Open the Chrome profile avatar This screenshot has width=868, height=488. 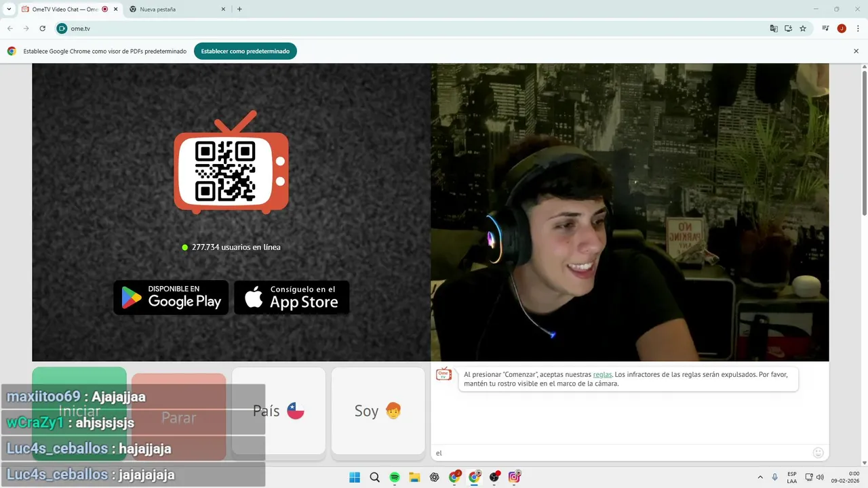tap(842, 28)
